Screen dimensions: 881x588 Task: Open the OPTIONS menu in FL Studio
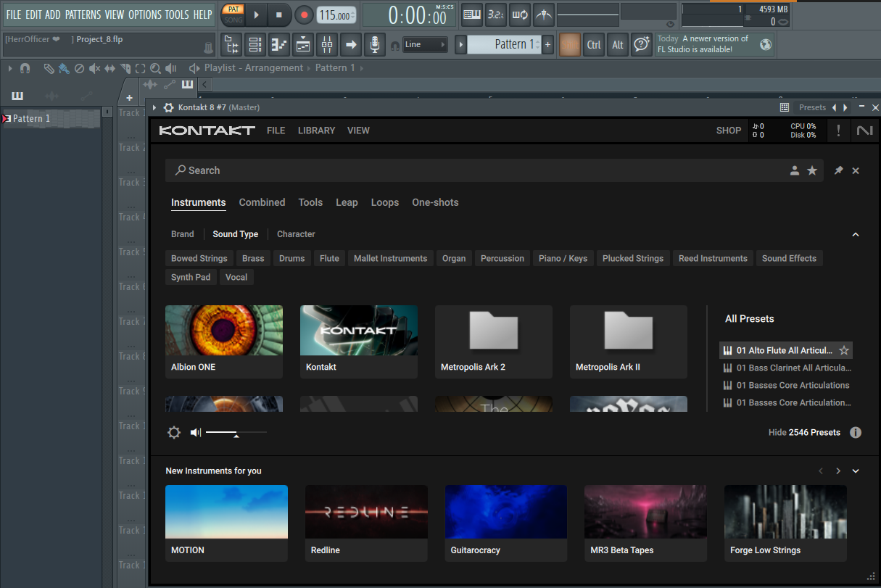click(145, 15)
